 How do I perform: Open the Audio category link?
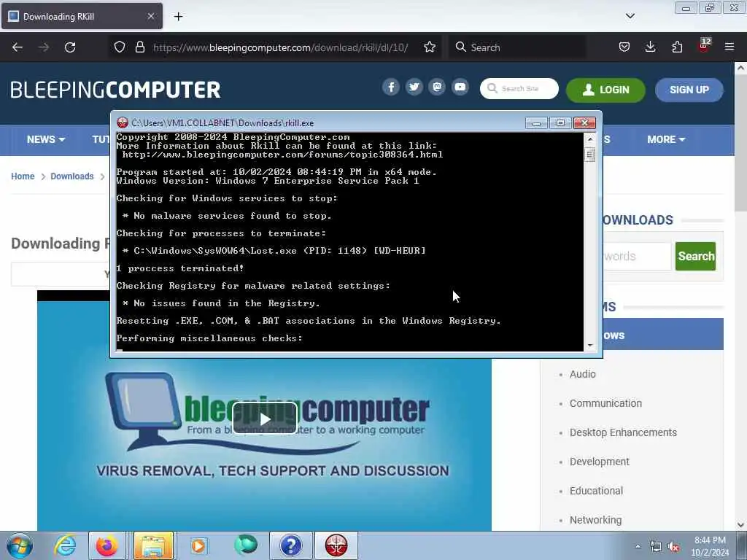[583, 374]
